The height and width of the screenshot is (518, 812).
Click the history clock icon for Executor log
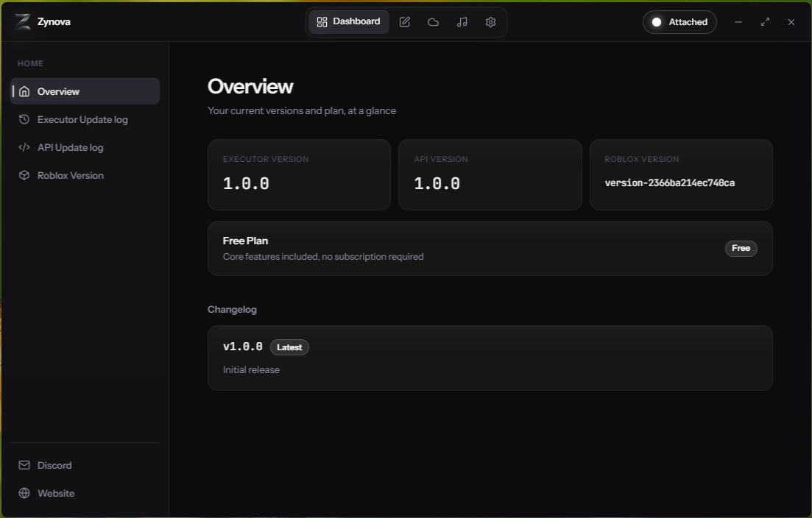point(24,119)
